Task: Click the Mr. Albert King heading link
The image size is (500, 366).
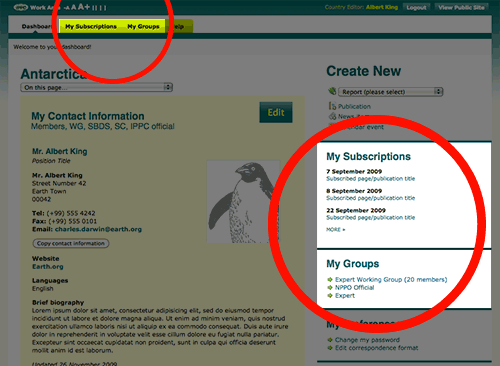Action: pyautogui.click(x=60, y=151)
